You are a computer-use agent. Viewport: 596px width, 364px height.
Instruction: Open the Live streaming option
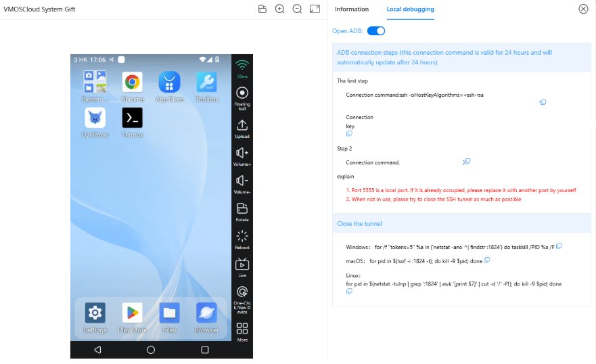click(242, 266)
